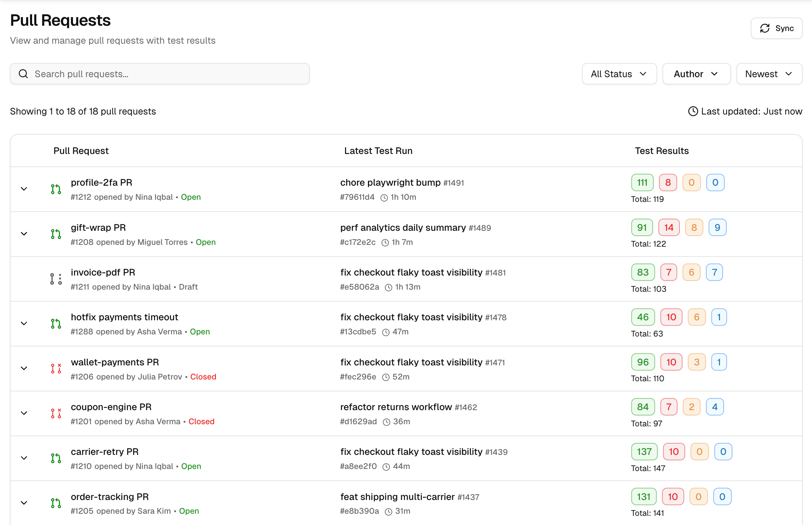Click closed PR icon for coupon-engine PR
Screen dimensions: 812x525
(56, 413)
